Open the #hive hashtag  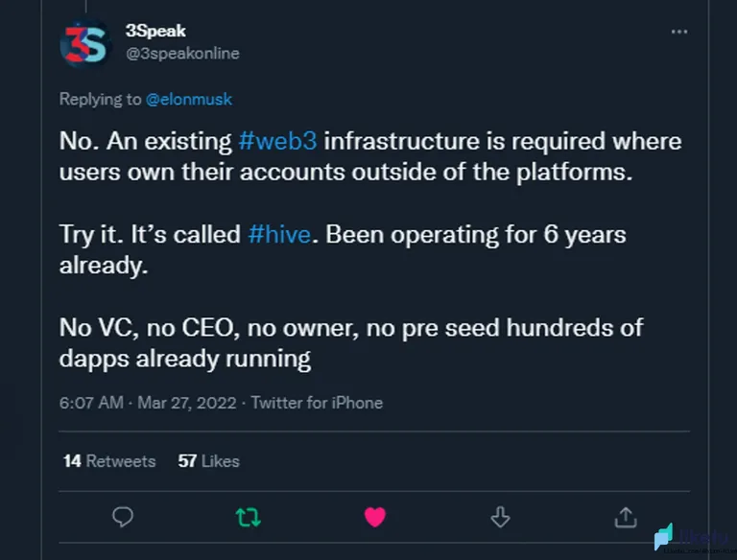(x=279, y=234)
